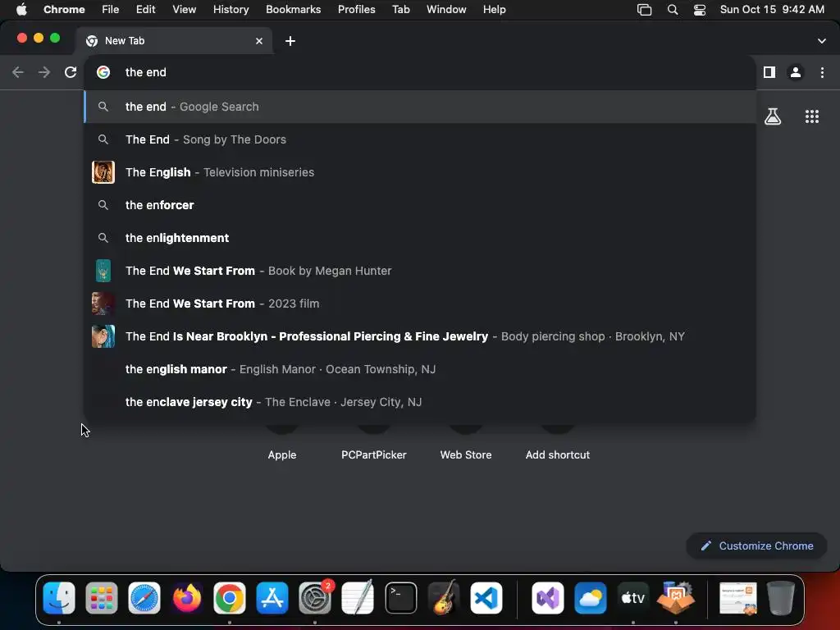Select 'The English' television miniseries suggestion
840x630 pixels.
(x=420, y=172)
